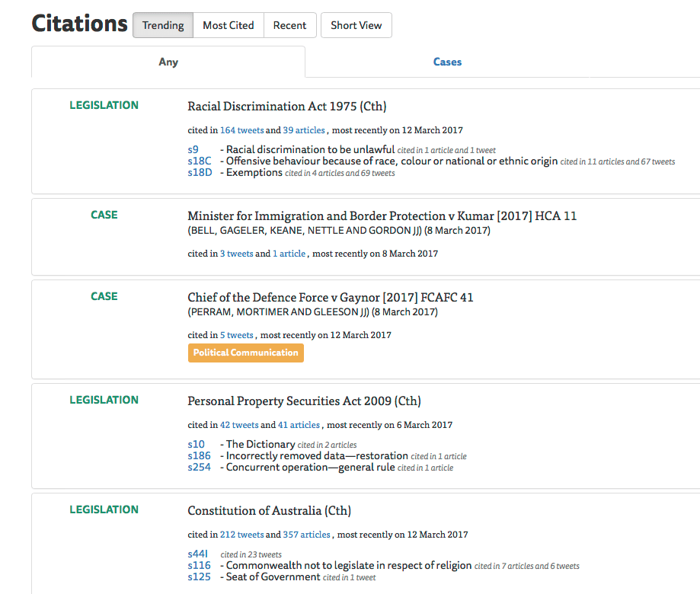This screenshot has width=700, height=594.
Task: Click the Political Communication tag
Action: [x=245, y=353]
